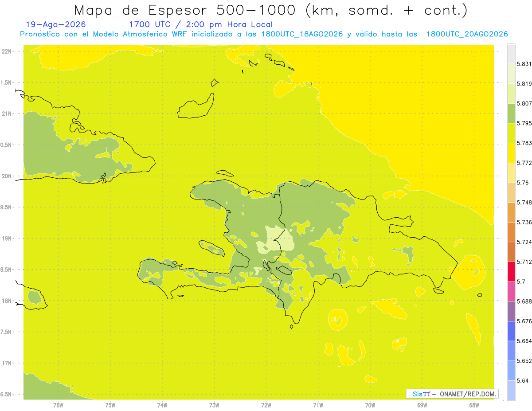This screenshot has height=411, width=532.
Task: Click the '5.772' color scale value
Action: [x=524, y=163]
